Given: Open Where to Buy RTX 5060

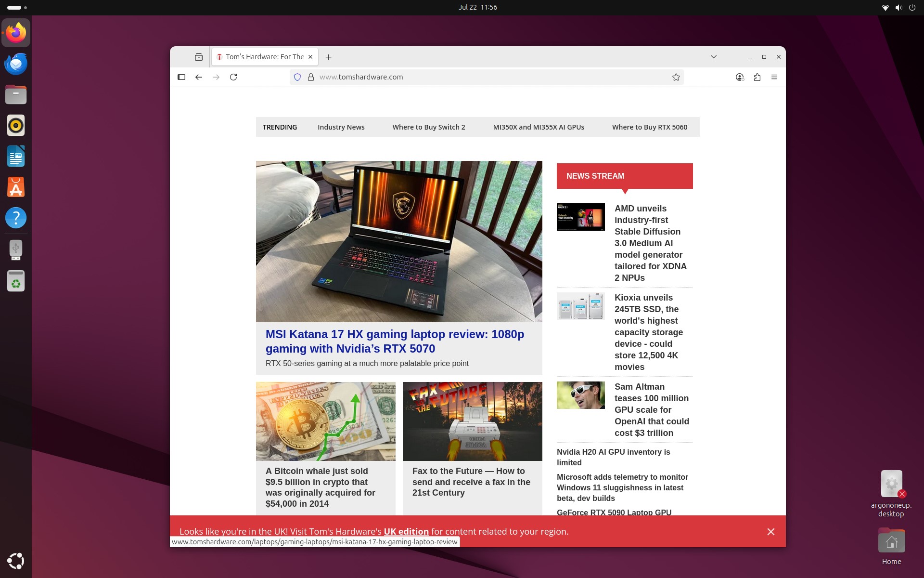Looking at the screenshot, I should click(x=650, y=127).
